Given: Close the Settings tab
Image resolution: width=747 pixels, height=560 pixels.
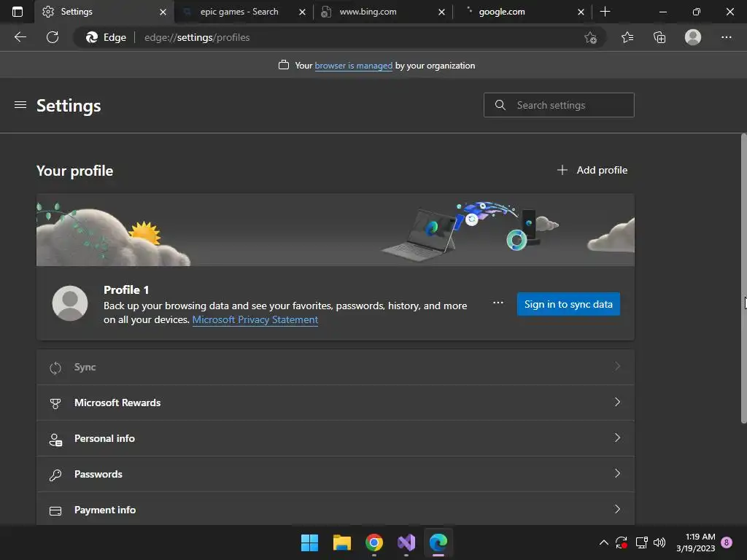Looking at the screenshot, I should pyautogui.click(x=163, y=12).
